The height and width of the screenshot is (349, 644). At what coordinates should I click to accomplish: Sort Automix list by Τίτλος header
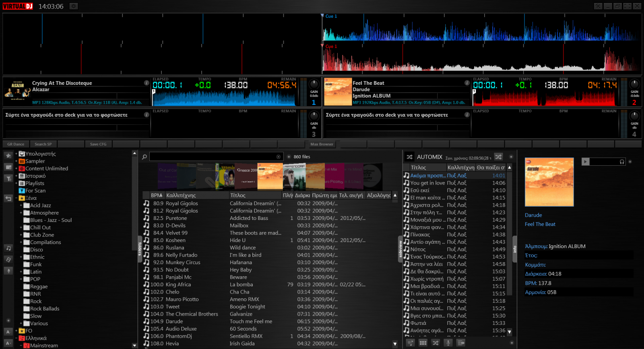pyautogui.click(x=427, y=168)
